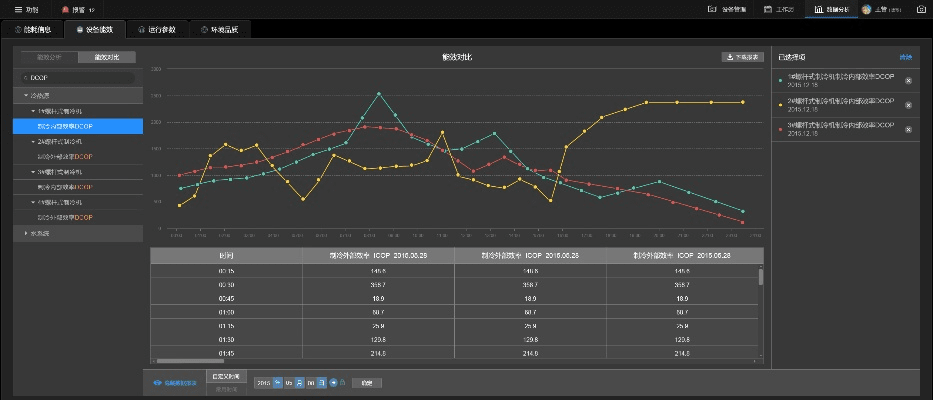Viewport: 933px width, 400px height.
Task: Remove the 2# chiller DCOP selected item
Action: click(908, 105)
